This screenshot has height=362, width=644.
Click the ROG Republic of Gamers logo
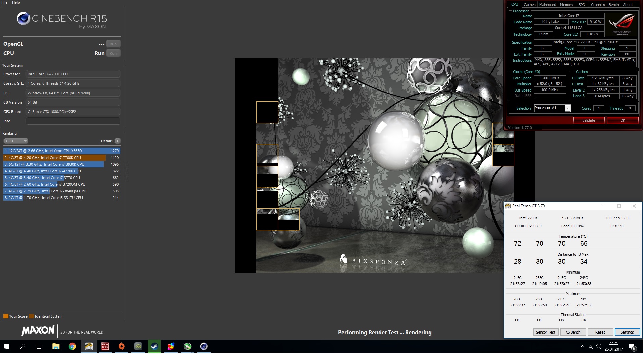coord(622,24)
